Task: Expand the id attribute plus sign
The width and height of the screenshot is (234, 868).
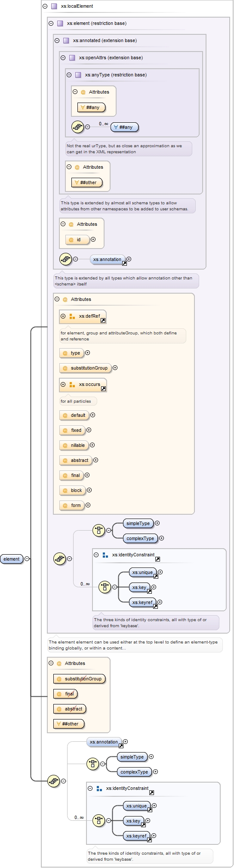Action: (x=93, y=240)
